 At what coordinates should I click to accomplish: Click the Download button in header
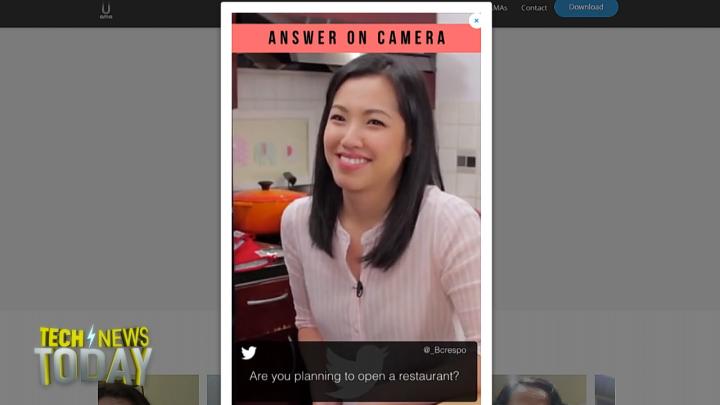click(586, 8)
